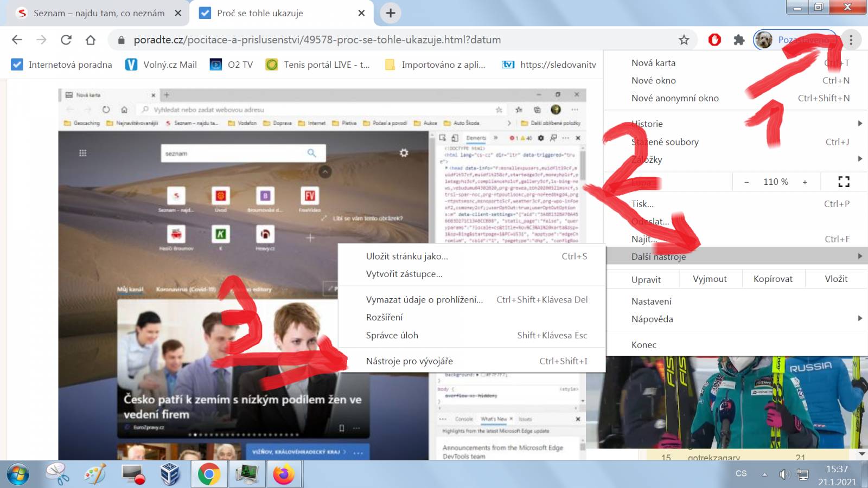This screenshot has height=488, width=868.
Task: Expand the Záložky submenu
Action: 735,159
